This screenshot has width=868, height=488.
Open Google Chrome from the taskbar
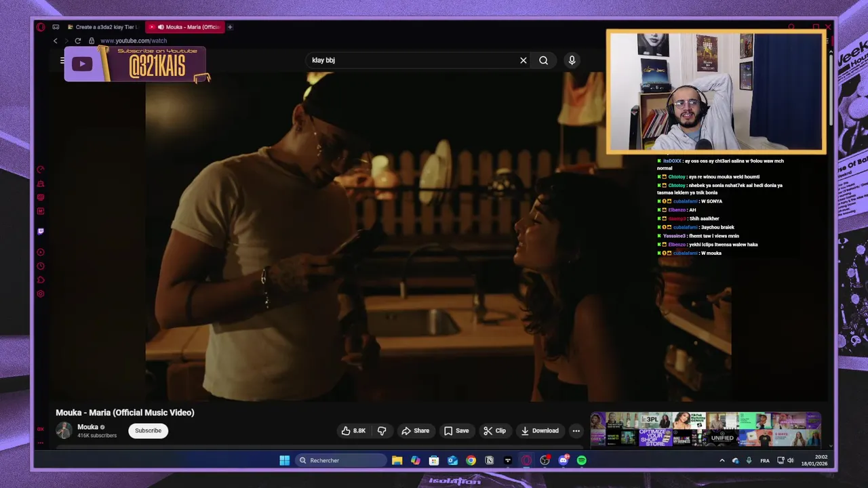[471, 460]
